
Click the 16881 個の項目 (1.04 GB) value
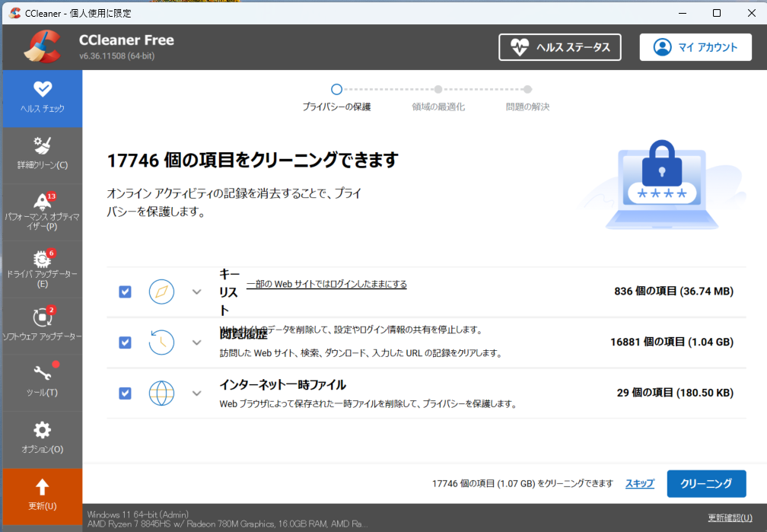click(672, 342)
